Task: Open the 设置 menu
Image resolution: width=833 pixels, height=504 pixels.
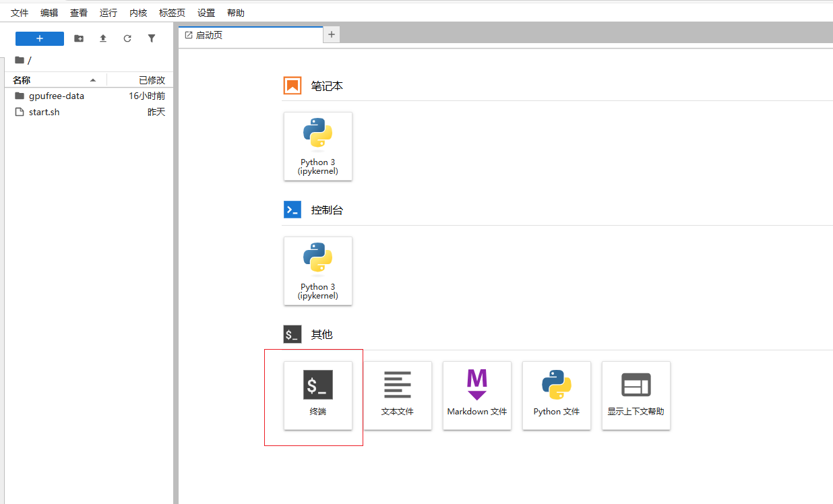Action: [206, 13]
